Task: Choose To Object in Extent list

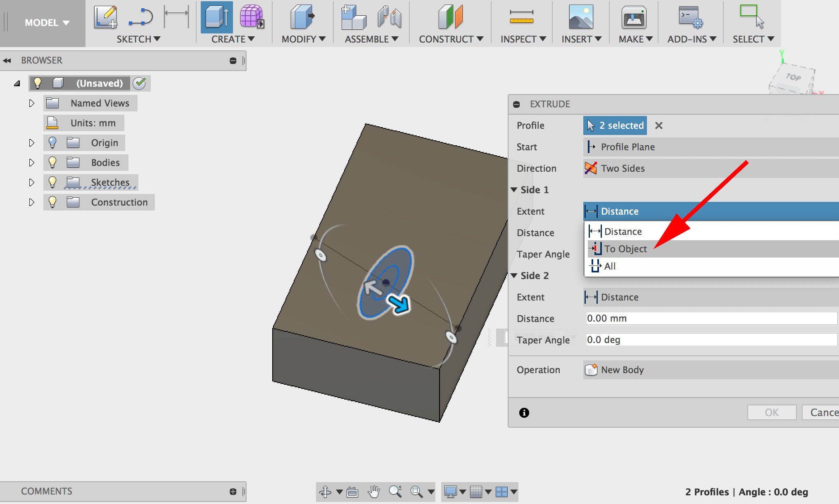Action: click(713, 249)
